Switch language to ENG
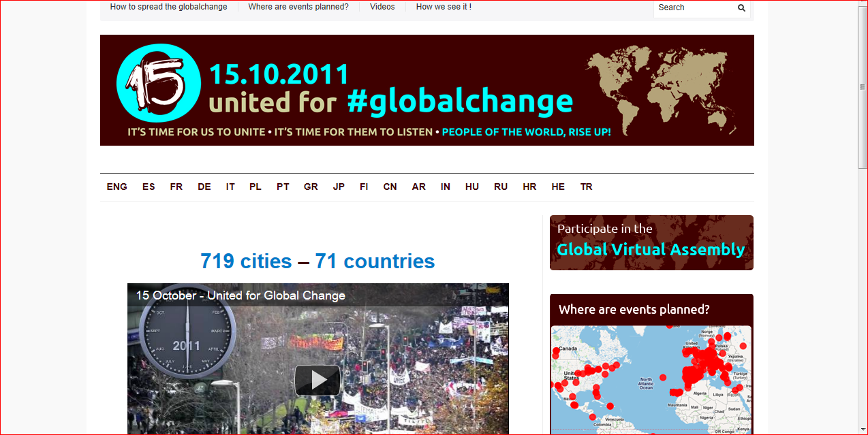Screen dimensions: 868x435 [x=117, y=187]
